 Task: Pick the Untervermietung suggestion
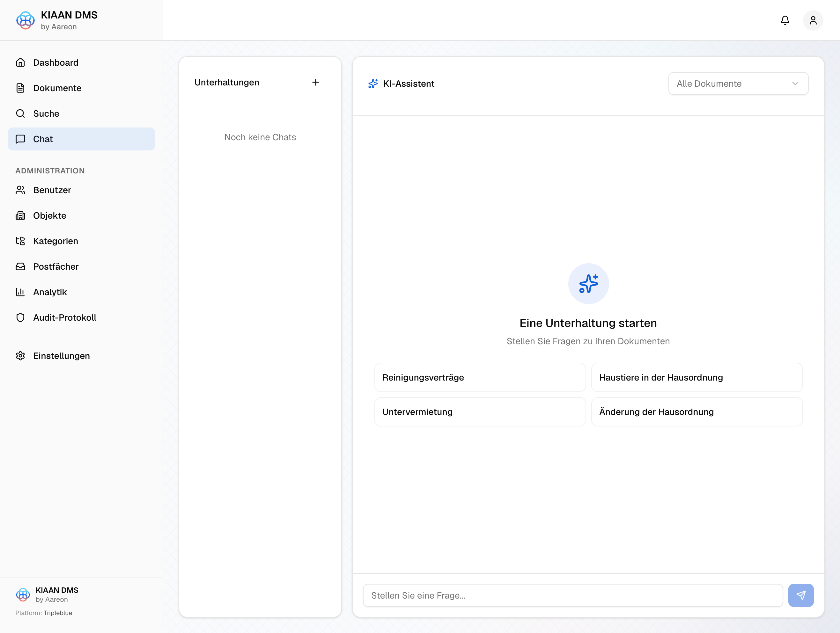tap(480, 412)
